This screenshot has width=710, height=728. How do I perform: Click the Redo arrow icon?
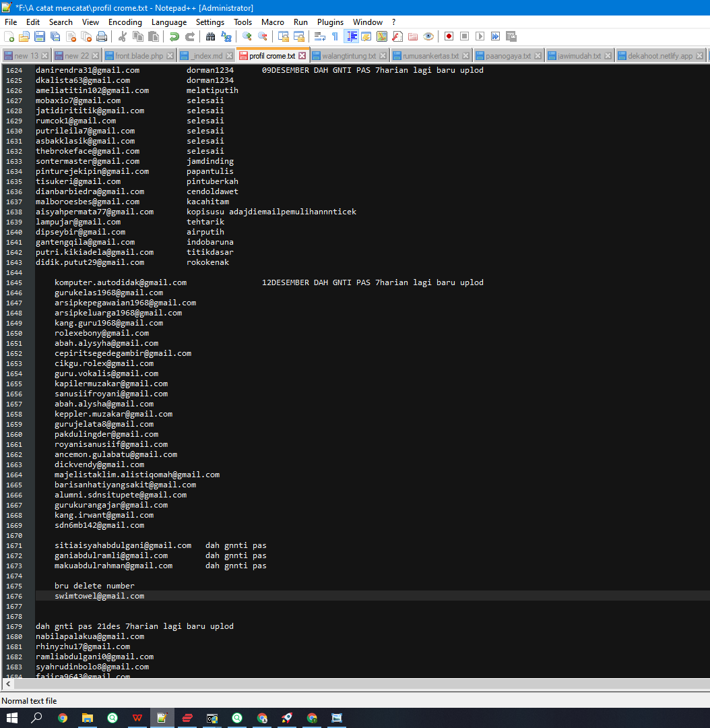pos(190,36)
